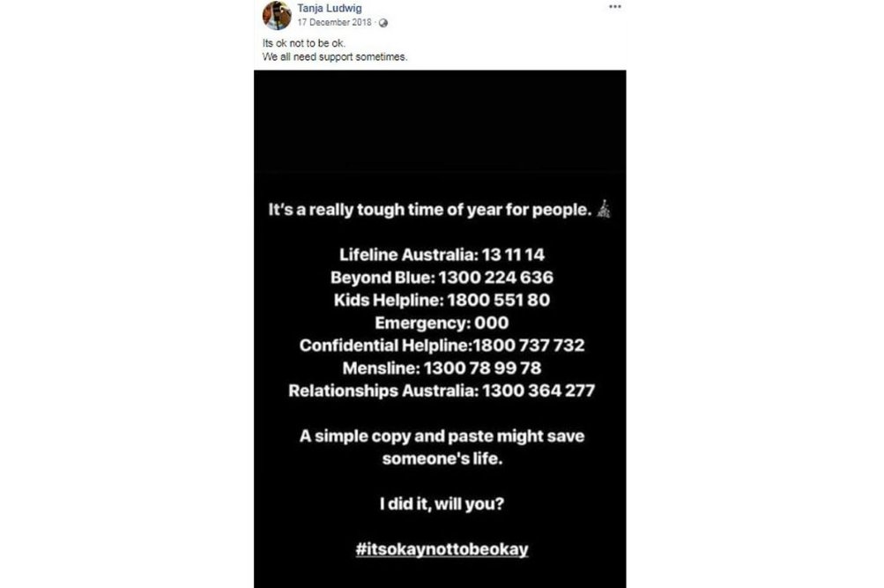Click the 'It's a really tough time' heading
The width and height of the screenshot is (884, 588).
(430, 210)
